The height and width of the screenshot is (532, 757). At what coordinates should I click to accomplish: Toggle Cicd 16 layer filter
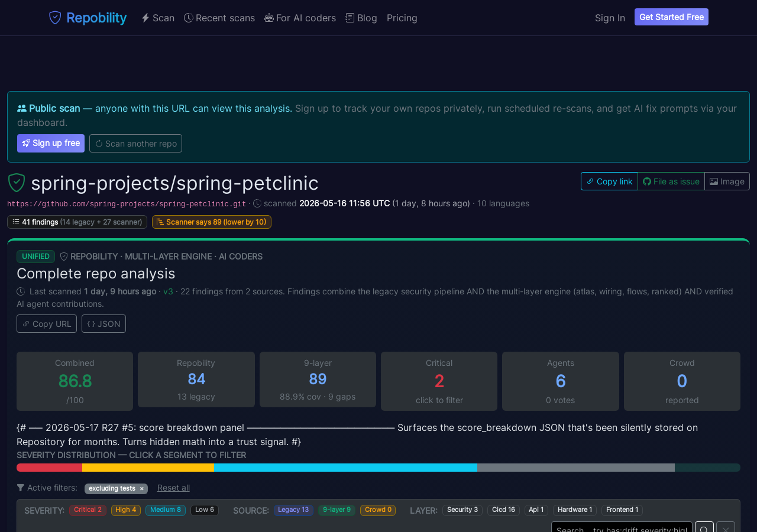(x=503, y=510)
